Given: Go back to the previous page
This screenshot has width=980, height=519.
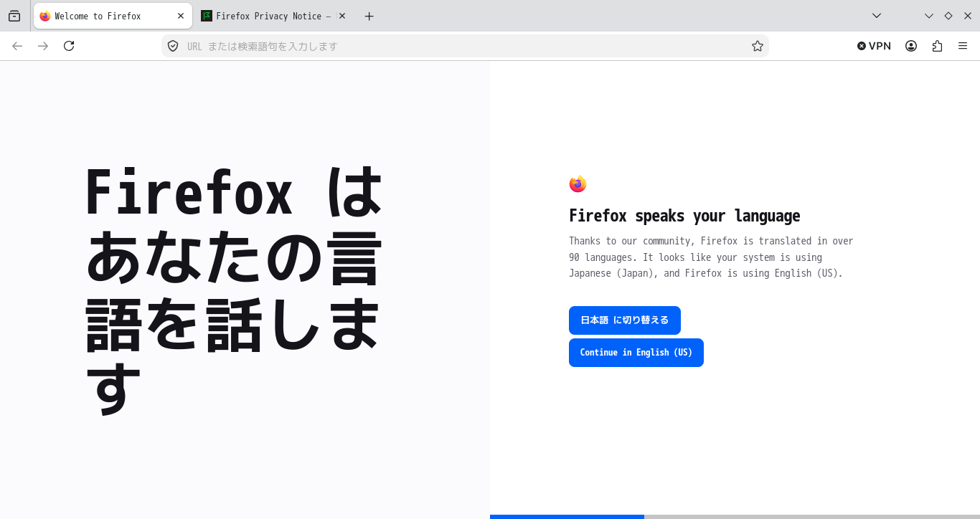Looking at the screenshot, I should 17,46.
